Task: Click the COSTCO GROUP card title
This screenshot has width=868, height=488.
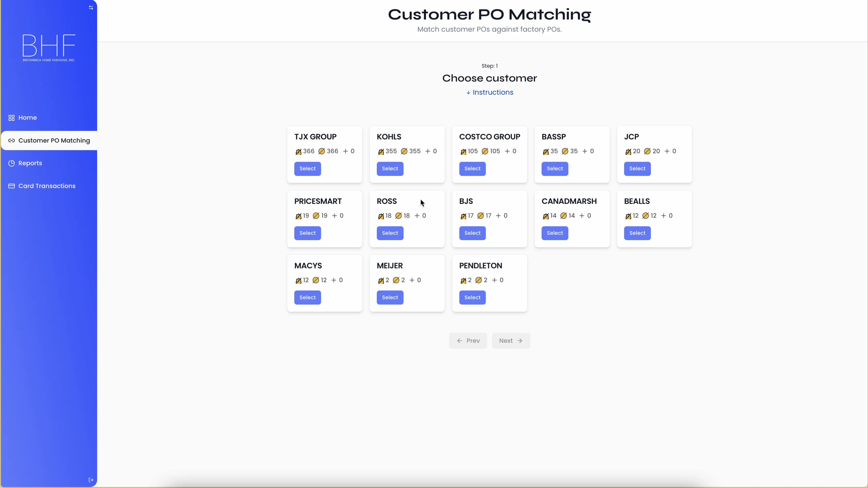Action: [490, 137]
